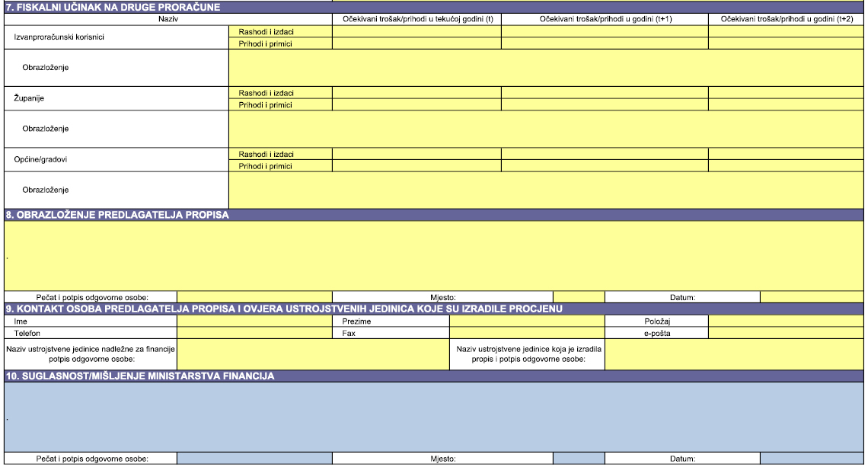The image size is (868, 467).
Task: Select Općine/gradovi Rashodi i izdaci (t+1) cell
Action: click(x=605, y=154)
